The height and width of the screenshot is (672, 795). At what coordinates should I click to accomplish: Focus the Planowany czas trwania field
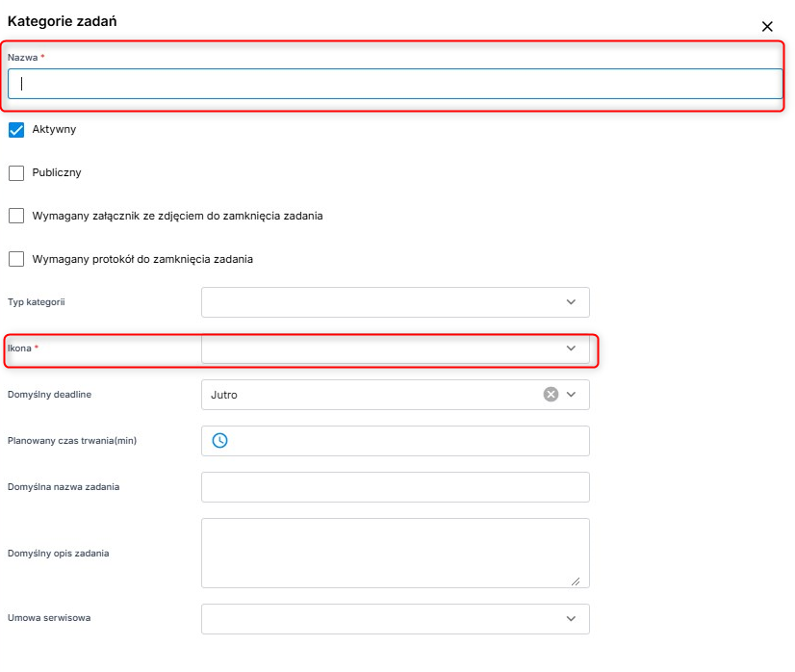click(395, 441)
